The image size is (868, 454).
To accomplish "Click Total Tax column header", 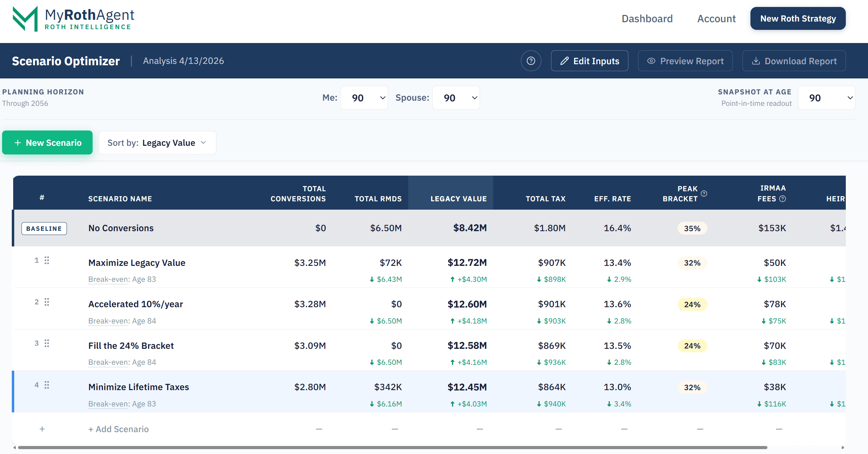I will [545, 199].
